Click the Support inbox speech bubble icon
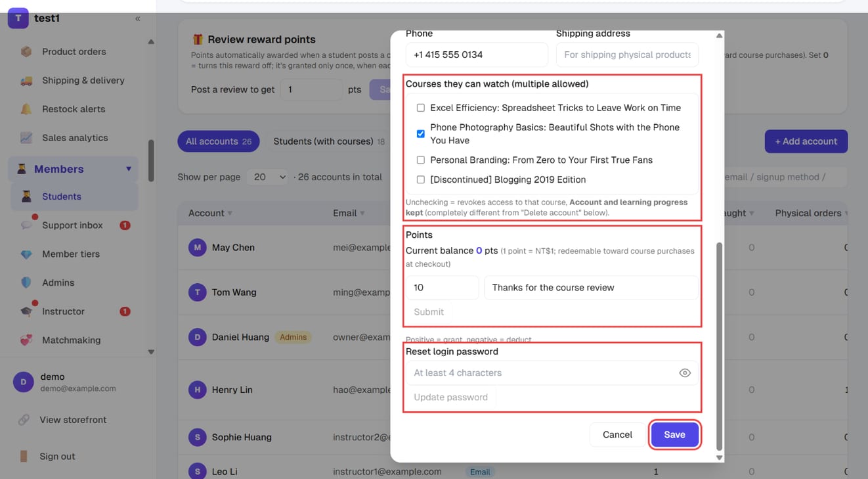The width and height of the screenshot is (868, 479). [x=26, y=225]
